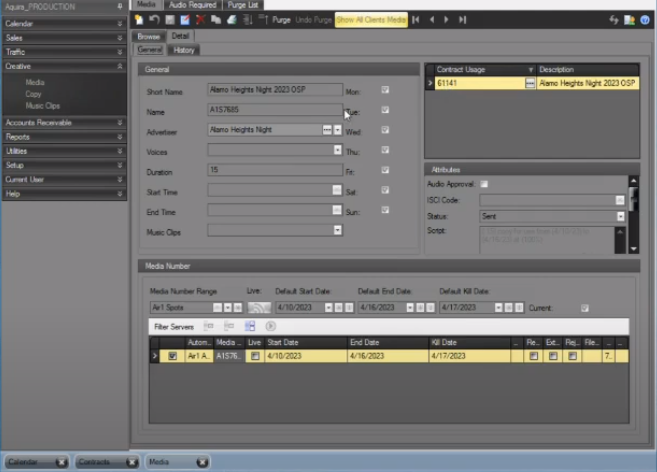Image resolution: width=657 pixels, height=472 pixels.
Task: Click the Save disk toolbar icon
Action: 170,20
